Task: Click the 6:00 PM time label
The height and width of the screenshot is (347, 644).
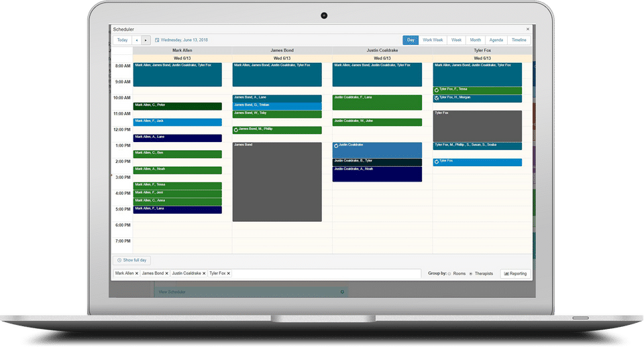Action: [123, 225]
